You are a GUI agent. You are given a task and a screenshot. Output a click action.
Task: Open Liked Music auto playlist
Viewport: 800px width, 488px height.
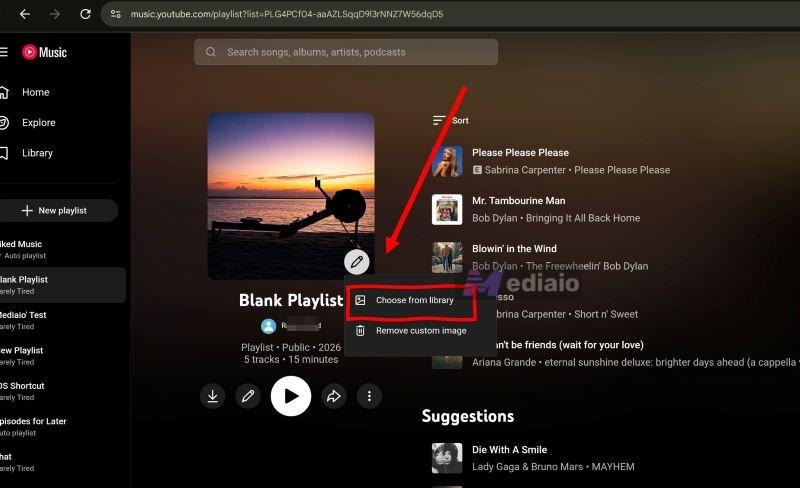[x=61, y=249]
